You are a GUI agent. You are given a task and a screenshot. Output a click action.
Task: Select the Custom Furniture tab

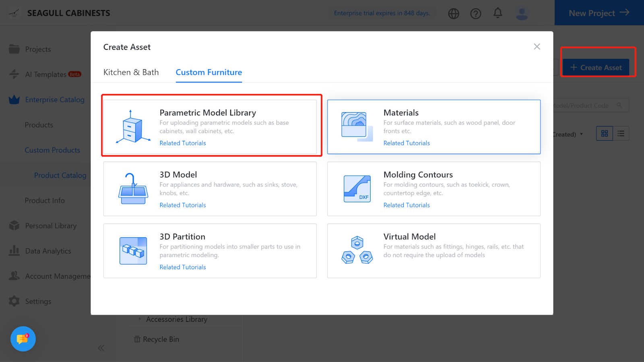click(x=208, y=72)
